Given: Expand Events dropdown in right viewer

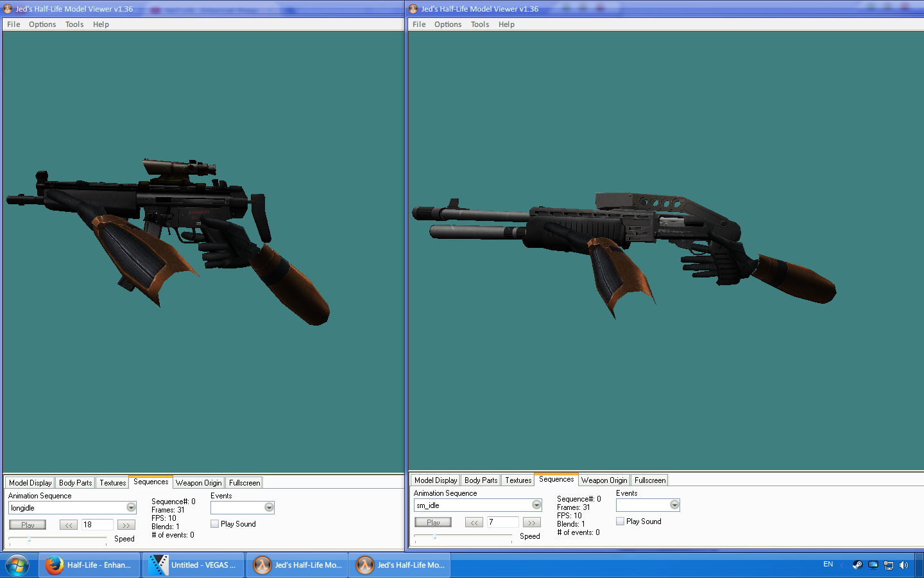Looking at the screenshot, I should pyautogui.click(x=674, y=505).
